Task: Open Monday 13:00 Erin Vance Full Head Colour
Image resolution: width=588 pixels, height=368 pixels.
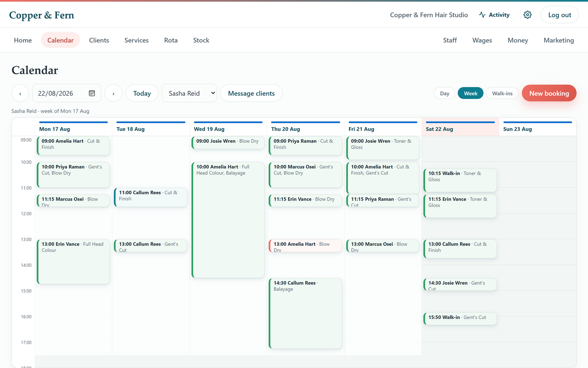Action: (x=73, y=262)
